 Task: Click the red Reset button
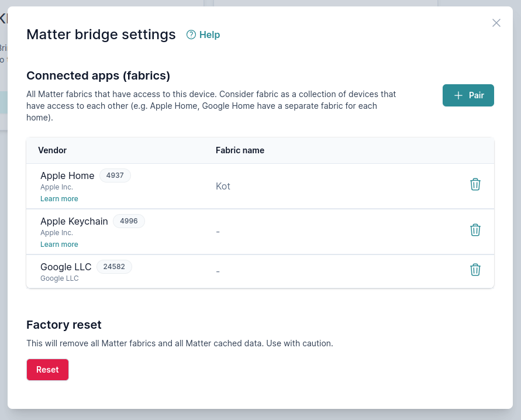pos(47,370)
